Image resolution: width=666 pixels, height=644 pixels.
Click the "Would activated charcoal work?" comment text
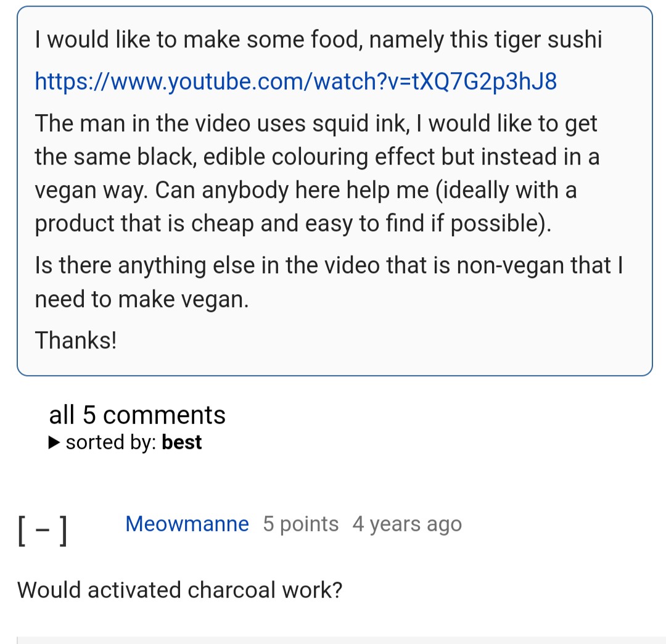click(179, 590)
